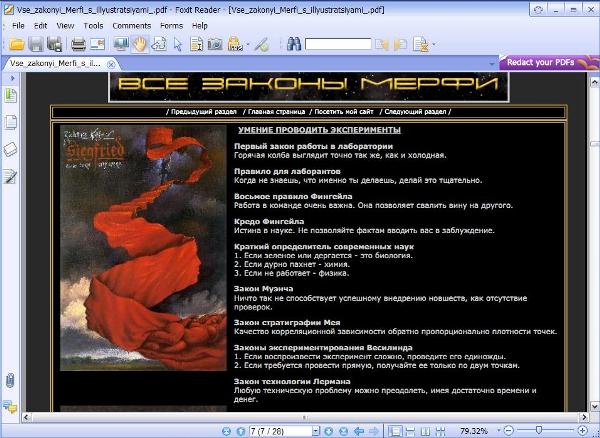
Task: Open the Tools menu
Action: coord(93,26)
